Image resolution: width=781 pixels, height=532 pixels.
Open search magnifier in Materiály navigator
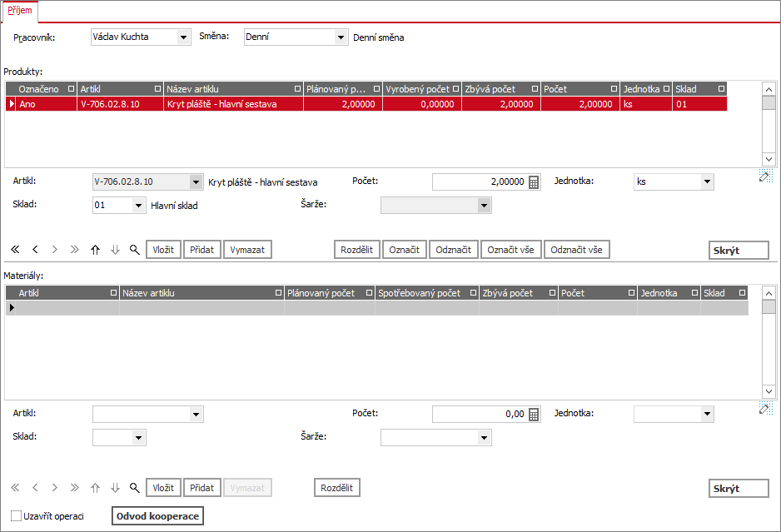pyautogui.click(x=135, y=488)
